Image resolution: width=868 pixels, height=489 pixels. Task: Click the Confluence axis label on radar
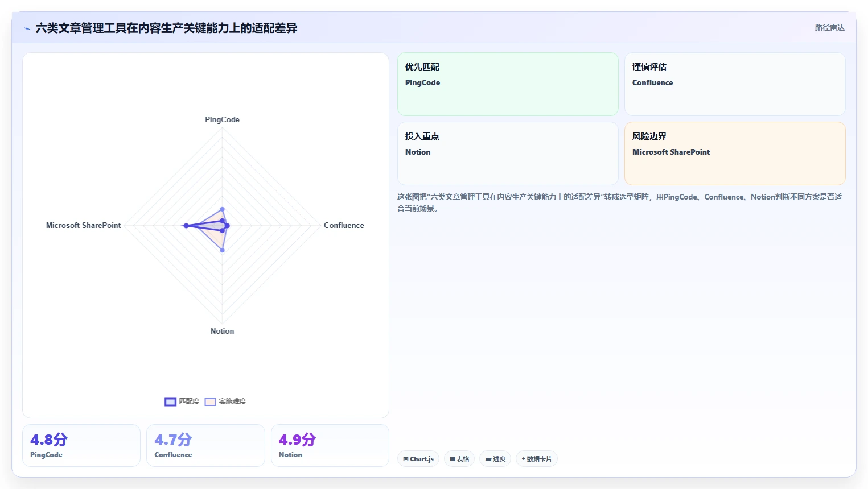344,225
